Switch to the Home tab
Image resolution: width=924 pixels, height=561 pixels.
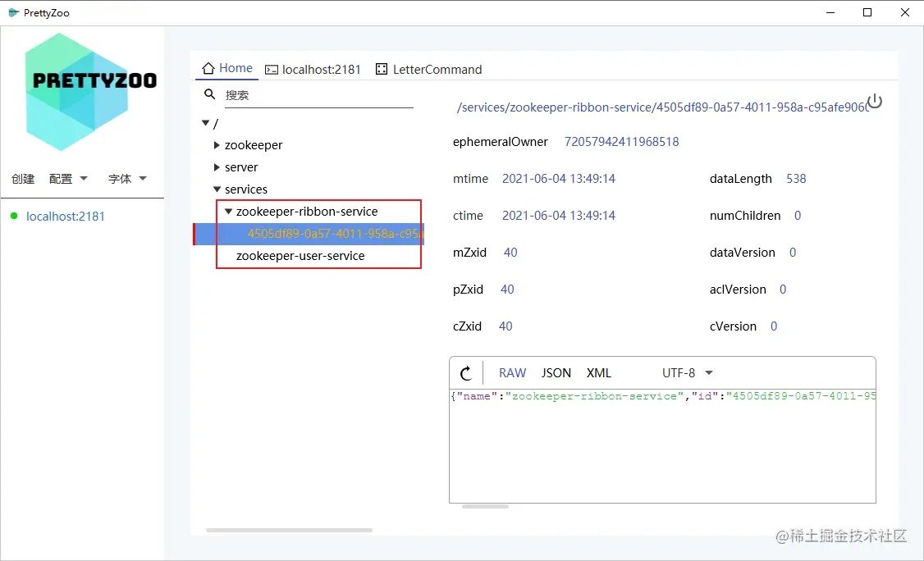tap(226, 68)
